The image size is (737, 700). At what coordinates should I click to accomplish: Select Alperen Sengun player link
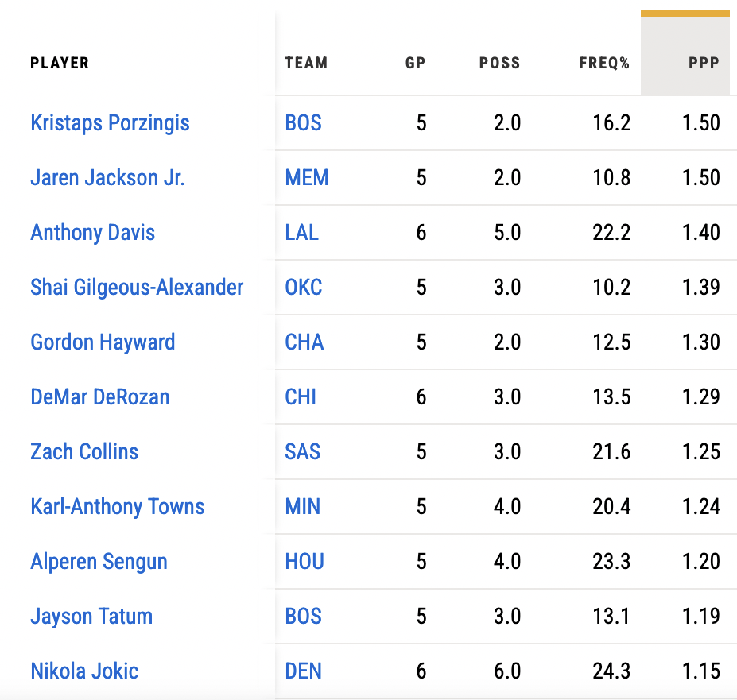coord(99,562)
